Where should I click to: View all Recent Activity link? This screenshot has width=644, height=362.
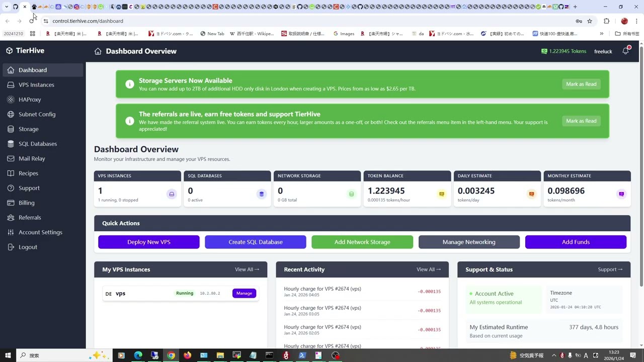click(x=429, y=269)
